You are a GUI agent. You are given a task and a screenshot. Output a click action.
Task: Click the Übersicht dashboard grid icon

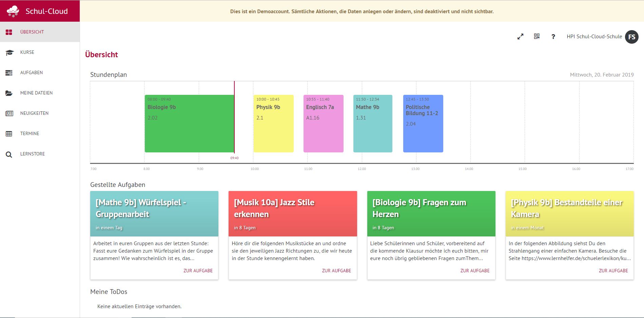coord(9,32)
